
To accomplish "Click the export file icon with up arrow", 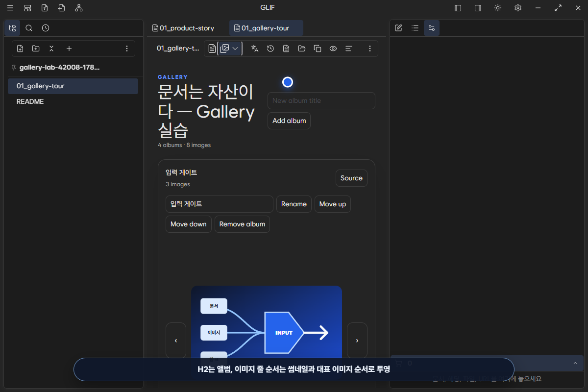I will tap(45, 8).
